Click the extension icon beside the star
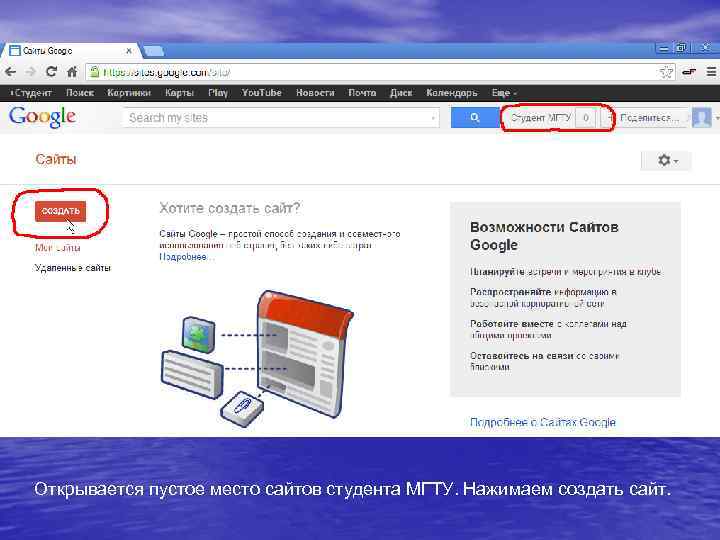720x540 pixels. [689, 72]
